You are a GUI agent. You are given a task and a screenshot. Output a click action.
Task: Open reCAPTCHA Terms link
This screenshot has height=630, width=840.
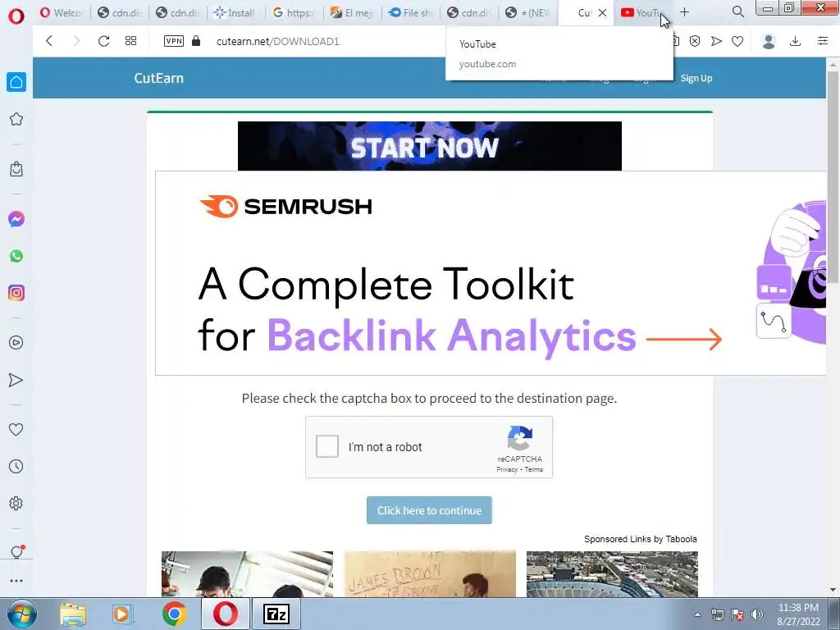(533, 470)
